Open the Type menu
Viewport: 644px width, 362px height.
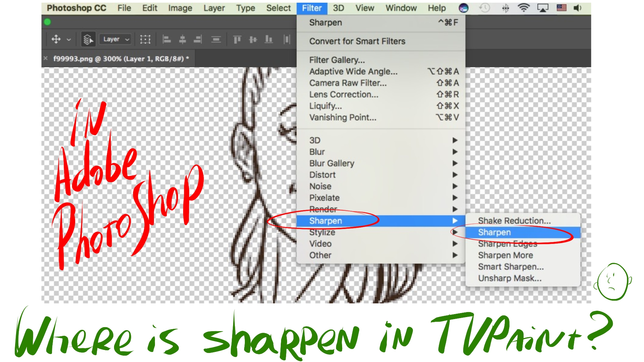[x=246, y=8]
